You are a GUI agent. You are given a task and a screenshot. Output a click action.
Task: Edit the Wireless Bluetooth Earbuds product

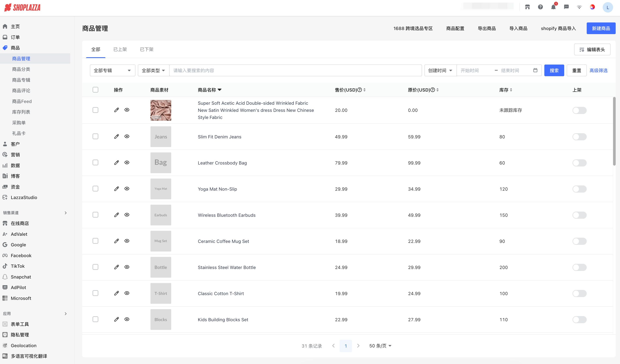click(x=117, y=215)
